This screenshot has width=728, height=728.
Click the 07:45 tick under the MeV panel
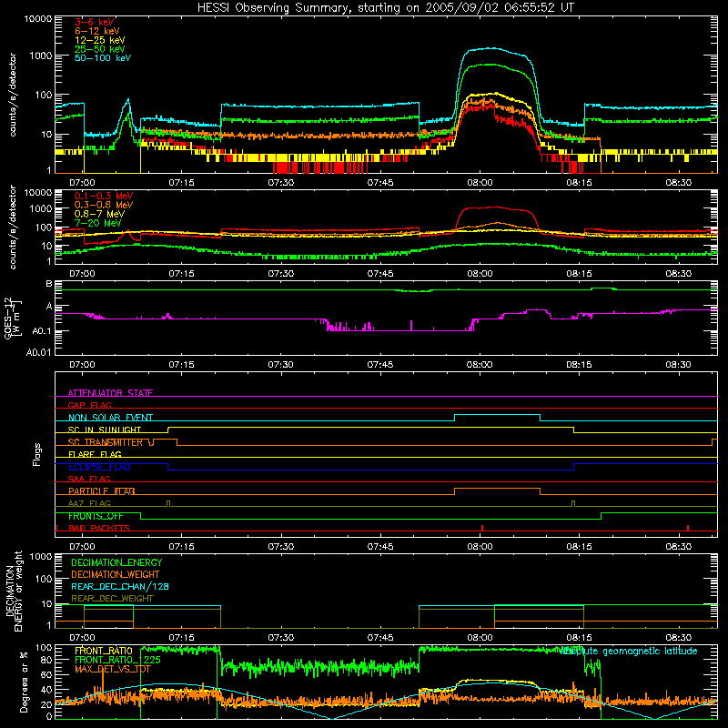tap(380, 274)
